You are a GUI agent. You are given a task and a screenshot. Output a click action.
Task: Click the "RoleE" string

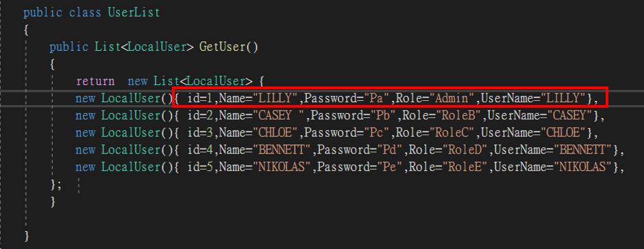click(x=465, y=167)
